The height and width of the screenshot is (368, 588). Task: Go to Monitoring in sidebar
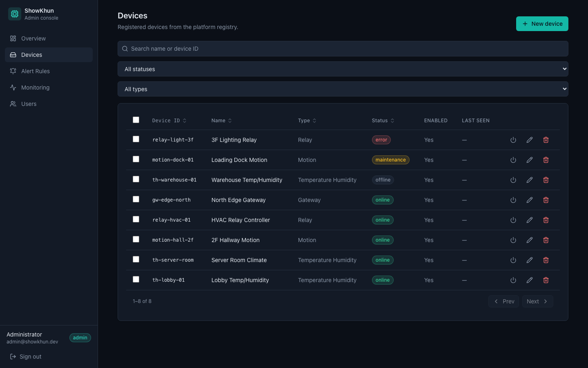point(49,88)
